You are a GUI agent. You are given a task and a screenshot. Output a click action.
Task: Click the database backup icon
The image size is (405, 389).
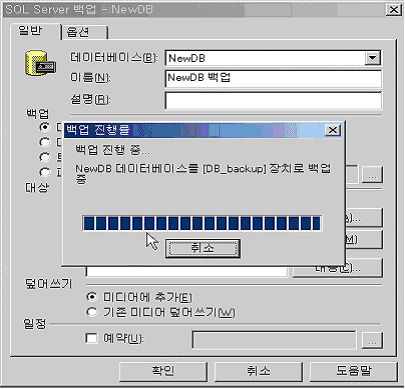(40, 63)
